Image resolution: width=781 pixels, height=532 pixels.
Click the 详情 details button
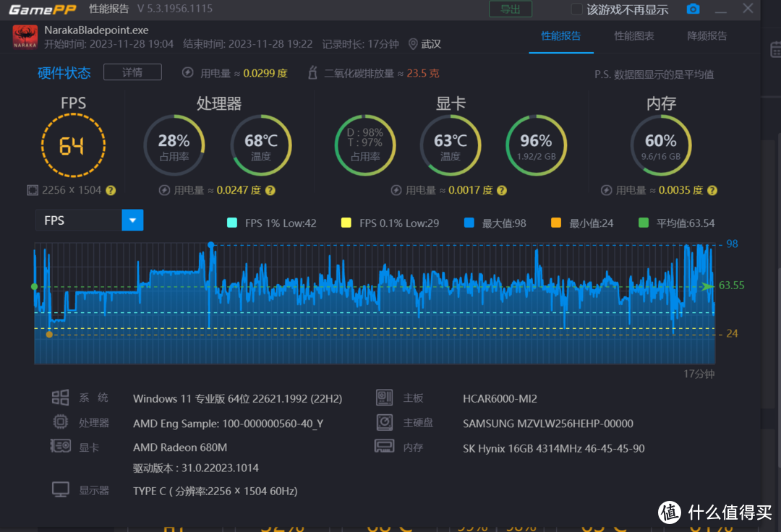[x=132, y=72]
